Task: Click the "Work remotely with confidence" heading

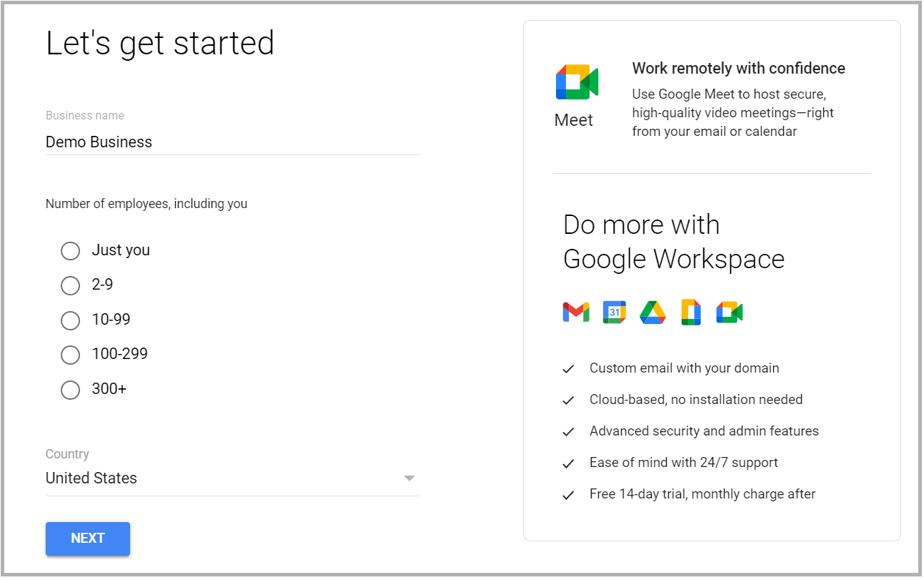Action: click(738, 69)
